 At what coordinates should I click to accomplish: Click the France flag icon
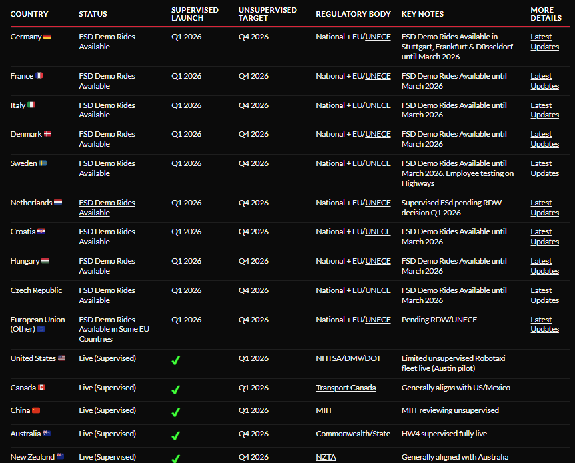(39, 76)
